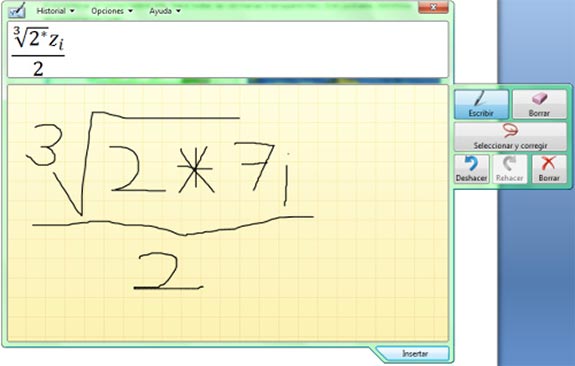The width and height of the screenshot is (575, 366).
Task: Click the handwritten asterisk in writing area
Action: [195, 169]
